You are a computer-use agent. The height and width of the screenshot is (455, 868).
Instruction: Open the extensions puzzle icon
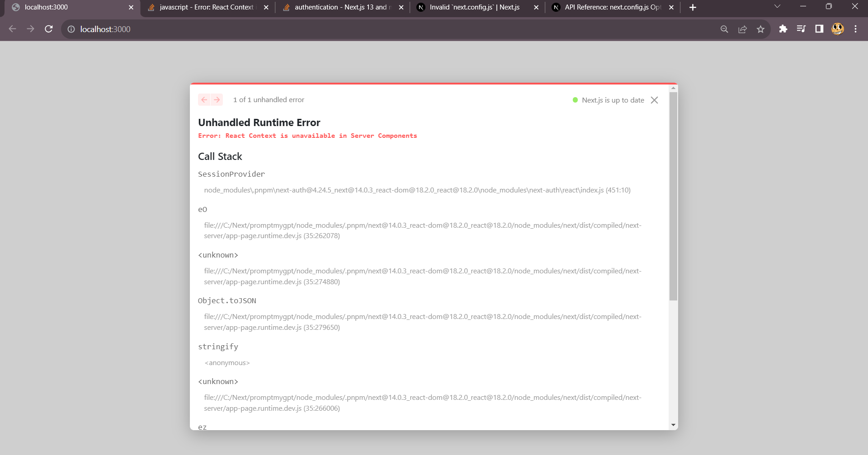click(x=783, y=29)
